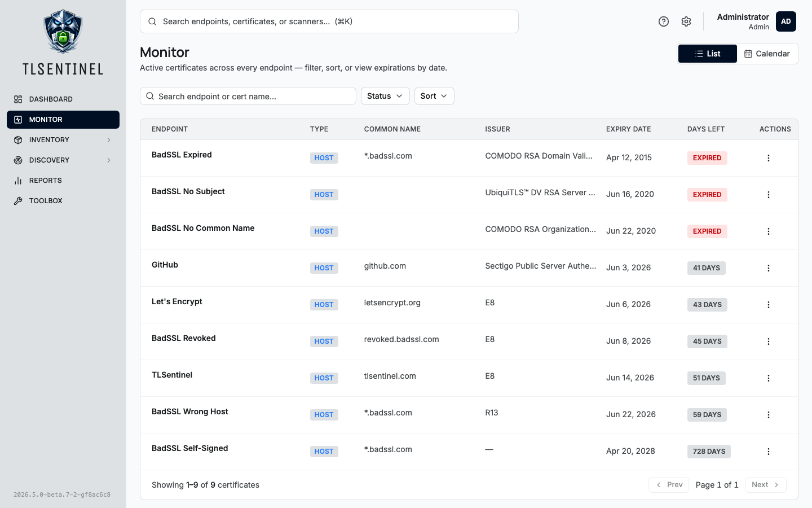Click magnifier icon in endpoint search field

pyautogui.click(x=150, y=96)
